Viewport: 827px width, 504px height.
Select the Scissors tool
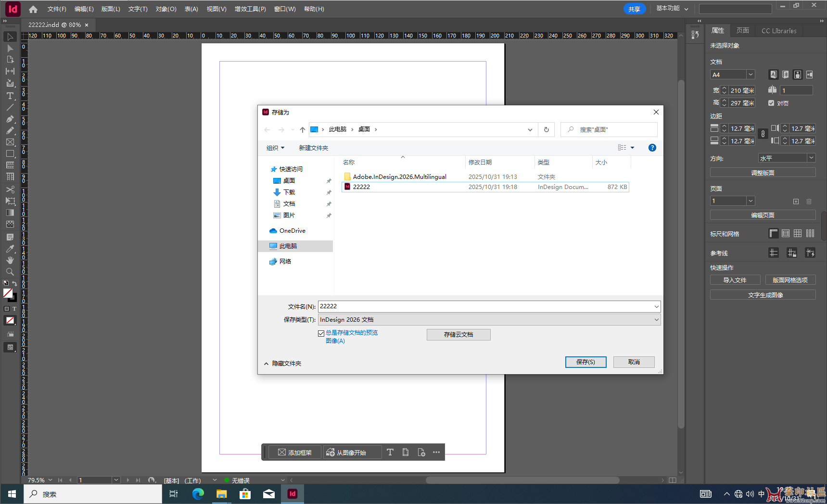point(10,190)
